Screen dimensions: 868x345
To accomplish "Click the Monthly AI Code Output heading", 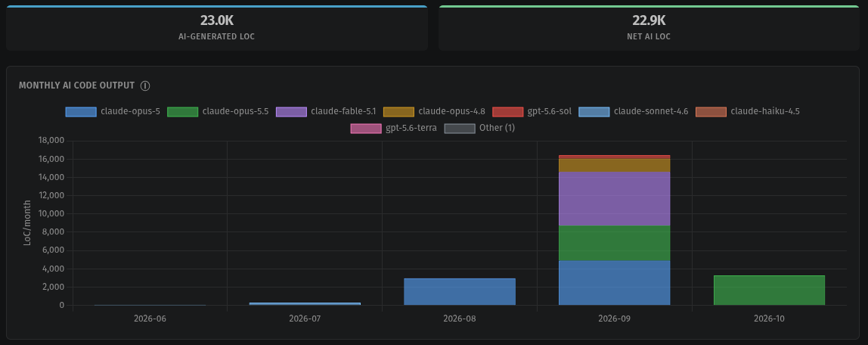I will tap(76, 85).
